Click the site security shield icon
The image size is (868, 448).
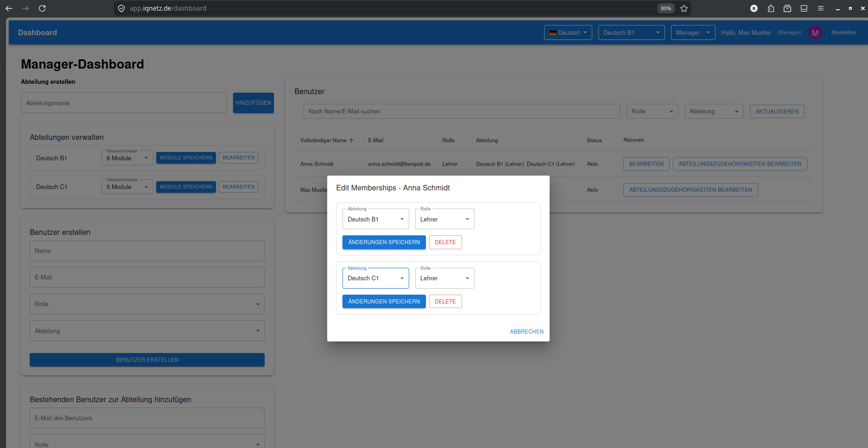pos(121,8)
